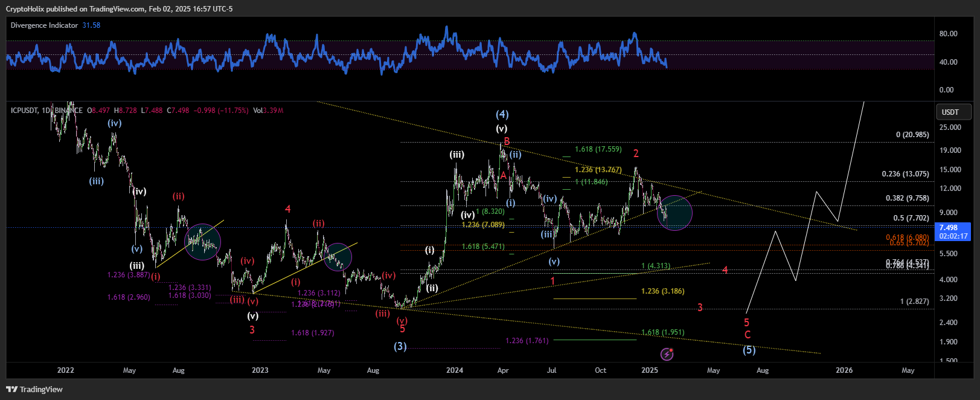Click the red wave label A
Screen dimensions: 980x400
503,175
